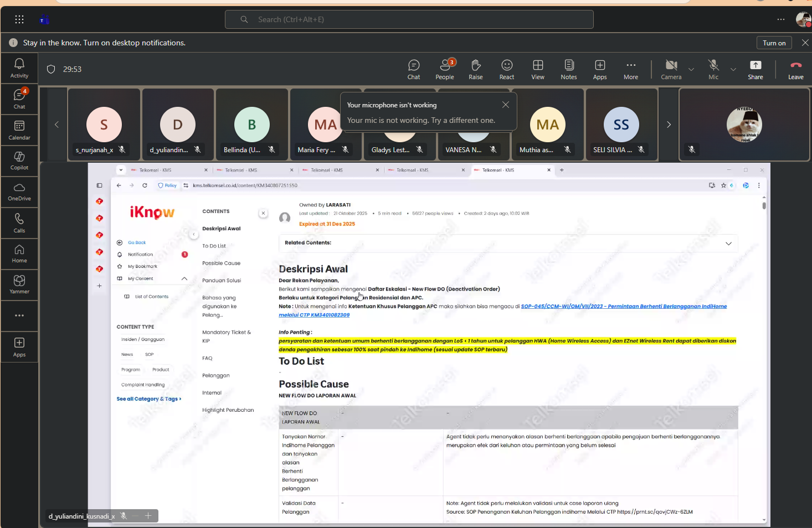
Task: Select s_nurjanah_x participant tile
Action: point(104,125)
